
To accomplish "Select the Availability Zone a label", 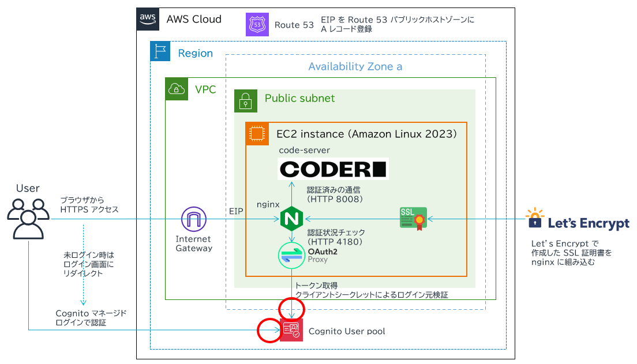I will (355, 66).
